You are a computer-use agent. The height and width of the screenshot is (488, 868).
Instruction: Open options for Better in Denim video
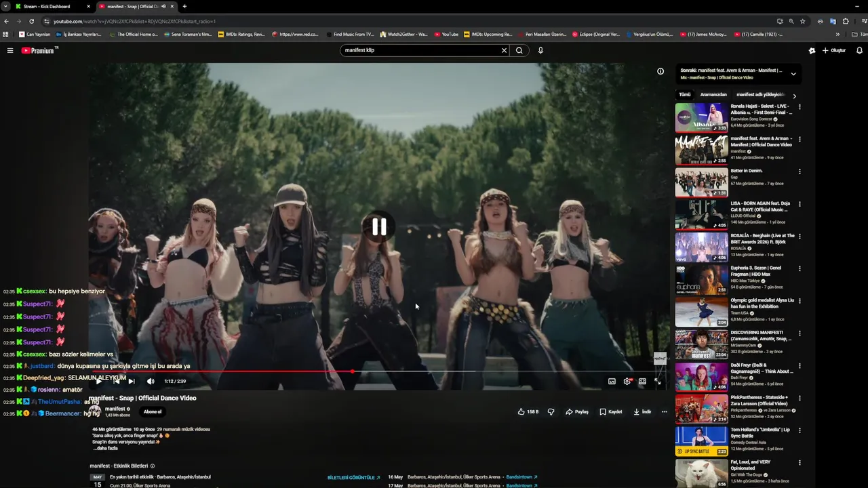[800, 172]
